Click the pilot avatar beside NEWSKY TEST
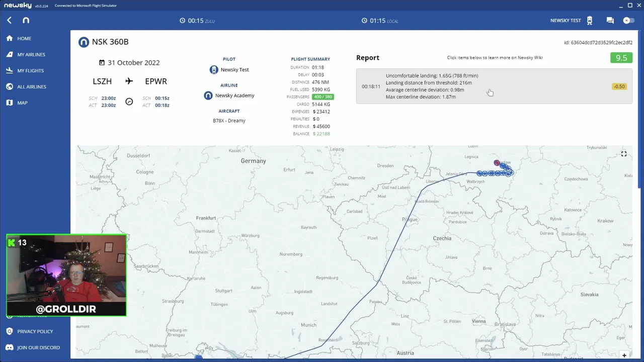 point(590,21)
